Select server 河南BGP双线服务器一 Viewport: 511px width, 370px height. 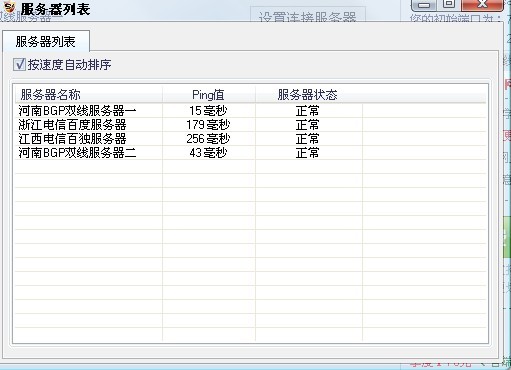tap(77, 111)
